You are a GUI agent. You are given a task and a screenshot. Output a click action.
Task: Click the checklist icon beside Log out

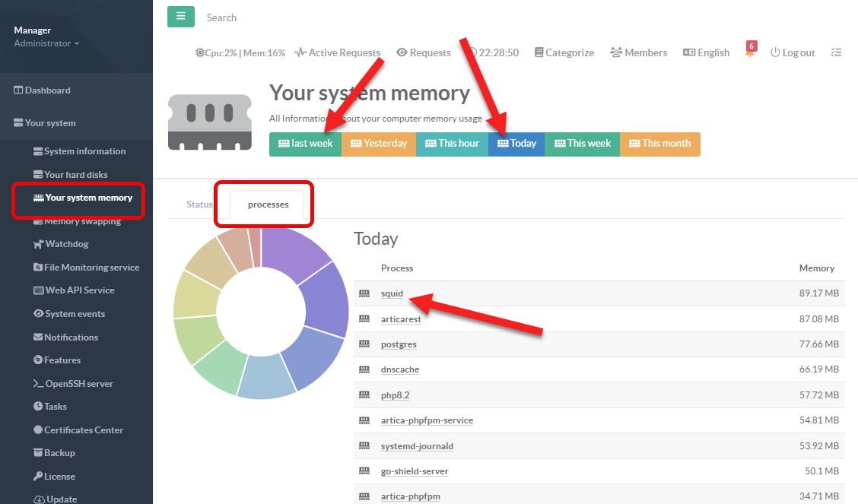point(836,52)
